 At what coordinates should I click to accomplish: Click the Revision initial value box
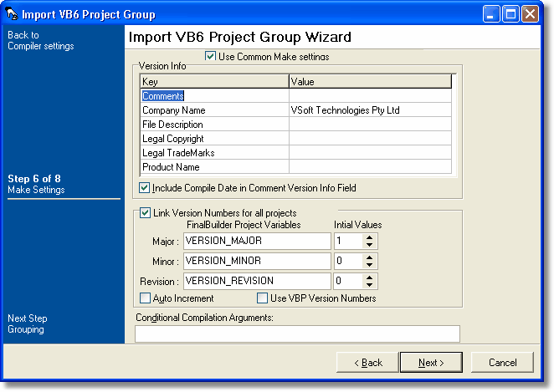(348, 281)
